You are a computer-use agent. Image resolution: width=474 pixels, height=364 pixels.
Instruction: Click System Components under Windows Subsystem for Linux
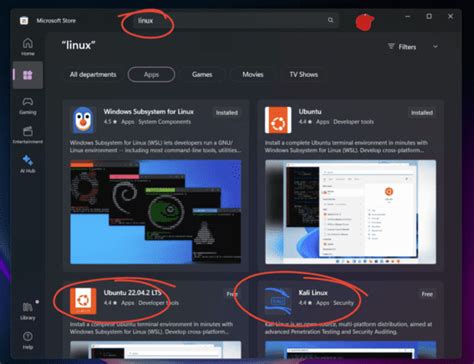pyautogui.click(x=165, y=122)
